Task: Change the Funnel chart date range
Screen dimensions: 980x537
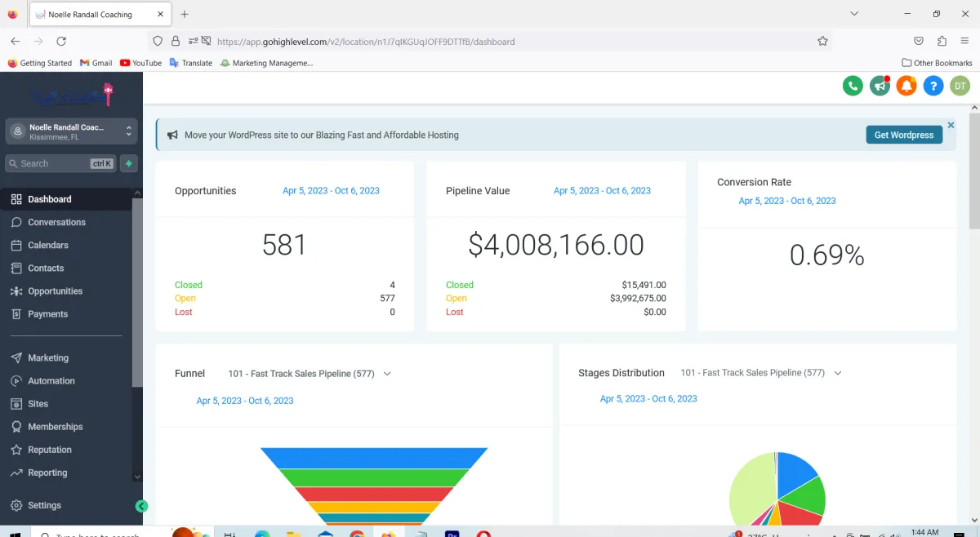Action: coord(245,401)
